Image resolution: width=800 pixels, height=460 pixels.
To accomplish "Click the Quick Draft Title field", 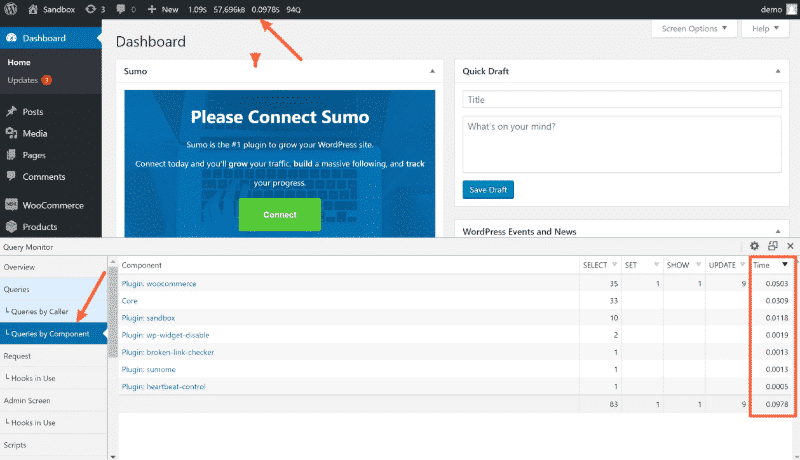I will tap(619, 100).
